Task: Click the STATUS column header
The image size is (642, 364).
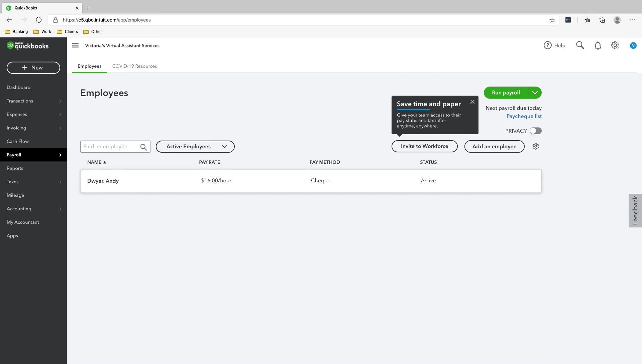Action: pos(428,162)
